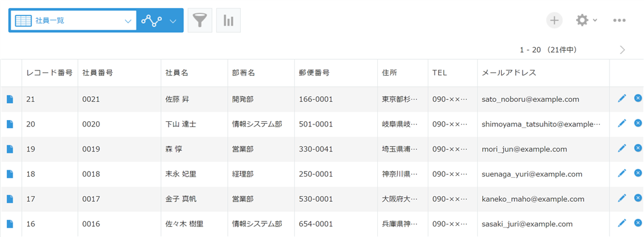The height and width of the screenshot is (237, 644).
Task: Open the three-dot options menu
Action: [x=619, y=20]
